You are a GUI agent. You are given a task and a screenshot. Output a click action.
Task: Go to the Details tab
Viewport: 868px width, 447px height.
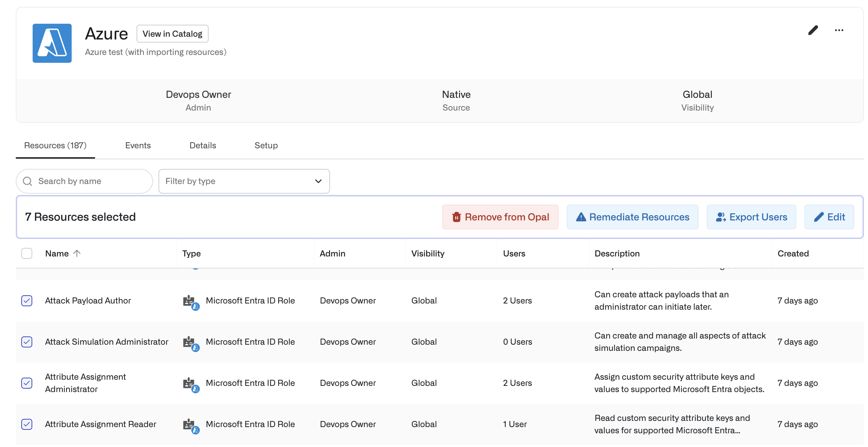point(202,146)
